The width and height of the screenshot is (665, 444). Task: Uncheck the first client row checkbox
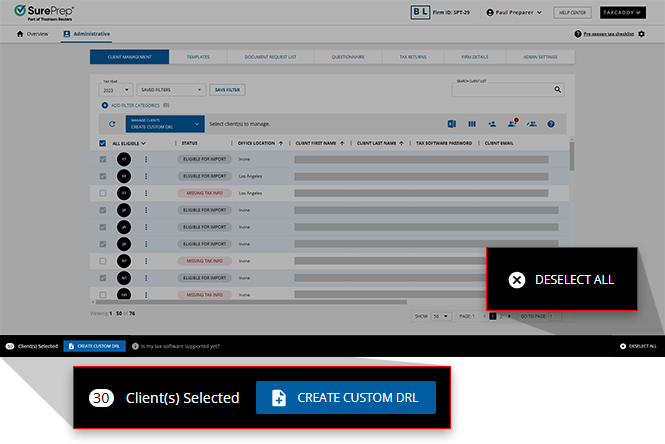coord(102,159)
